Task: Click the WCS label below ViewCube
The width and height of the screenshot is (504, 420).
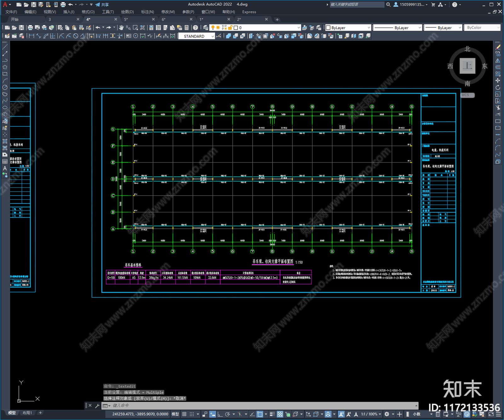Action: coord(467,95)
